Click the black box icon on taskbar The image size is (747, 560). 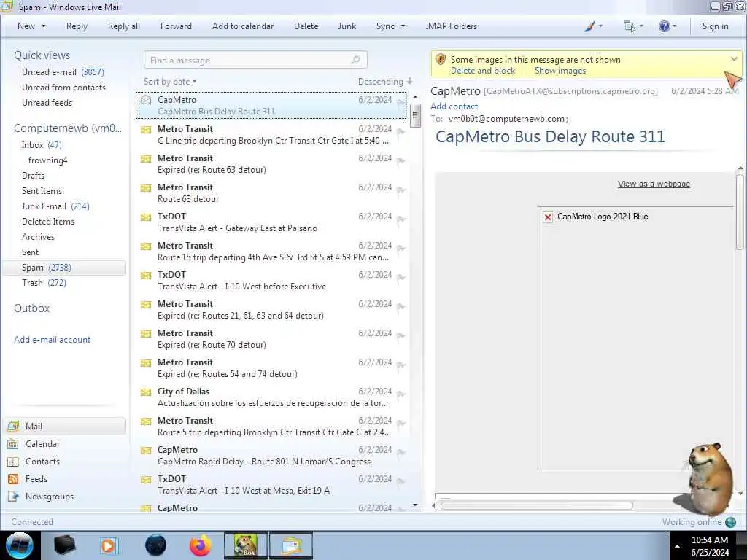pyautogui.click(x=64, y=545)
